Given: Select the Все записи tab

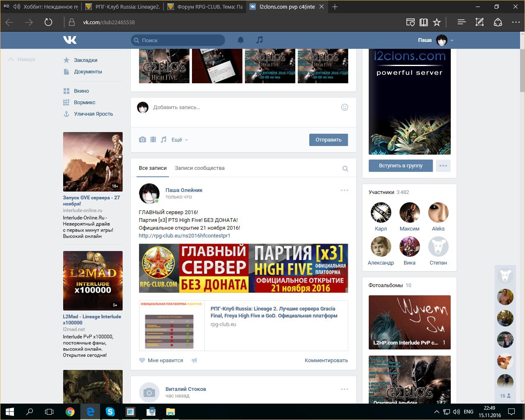Looking at the screenshot, I should point(153,168).
